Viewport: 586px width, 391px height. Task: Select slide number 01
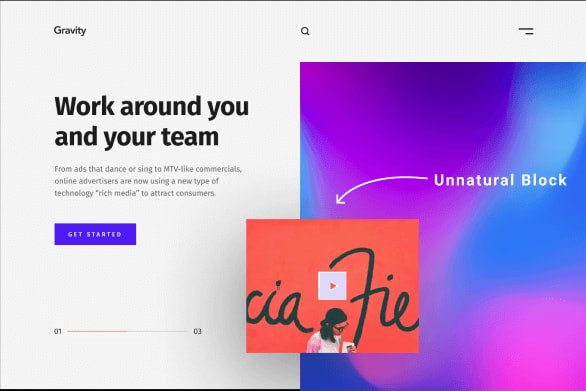(x=58, y=331)
